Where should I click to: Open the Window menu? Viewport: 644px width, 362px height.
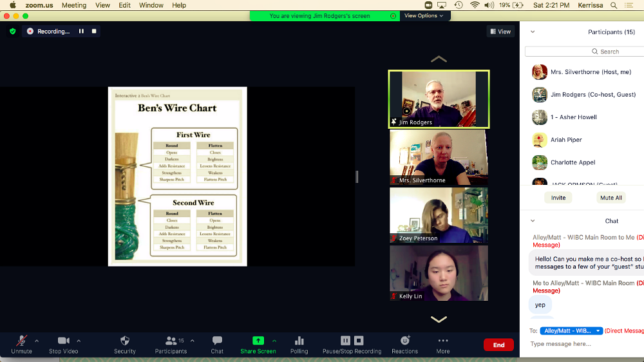point(151,5)
